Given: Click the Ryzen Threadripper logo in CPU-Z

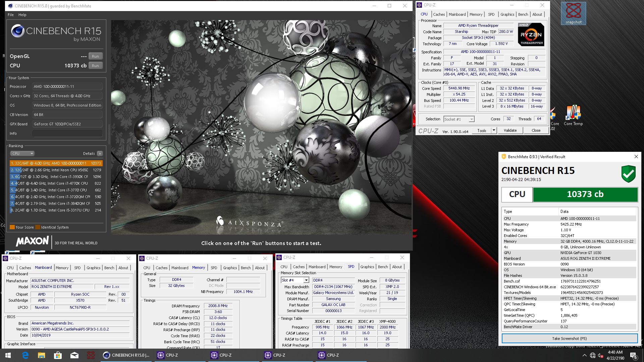Looking at the screenshot, I should pos(531,34).
